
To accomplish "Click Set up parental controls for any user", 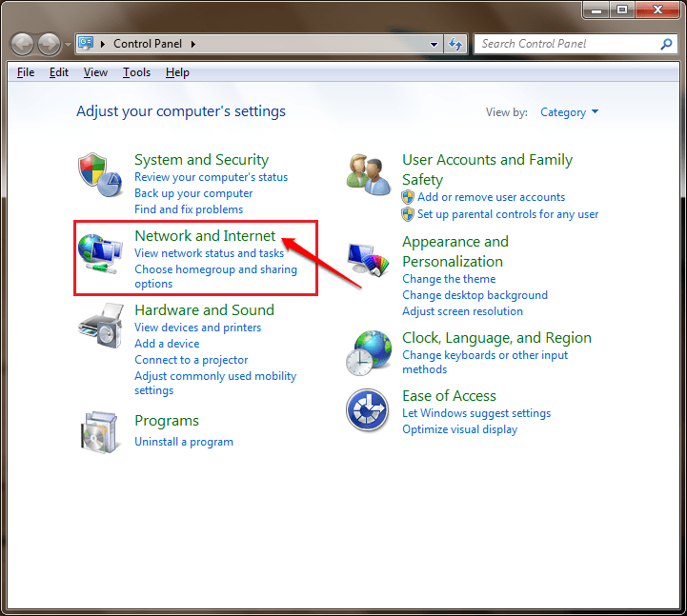I will pyautogui.click(x=508, y=214).
